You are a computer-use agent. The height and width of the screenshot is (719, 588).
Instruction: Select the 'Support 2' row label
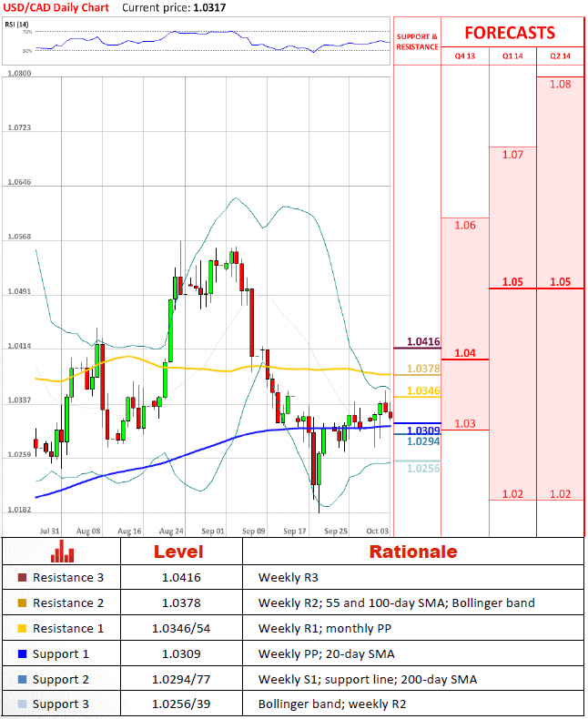tap(61, 680)
